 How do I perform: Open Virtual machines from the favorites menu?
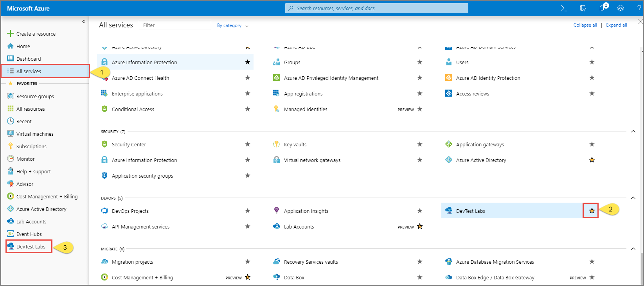[x=35, y=134]
